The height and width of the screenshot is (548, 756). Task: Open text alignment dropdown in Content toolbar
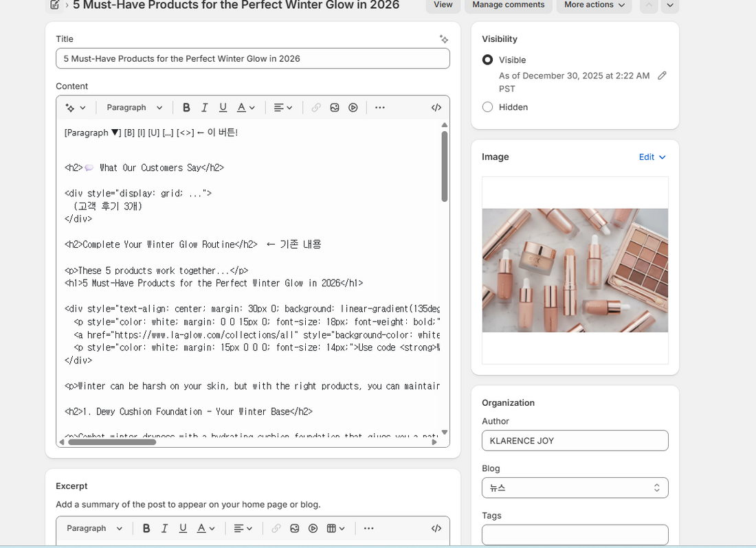pyautogui.click(x=283, y=107)
